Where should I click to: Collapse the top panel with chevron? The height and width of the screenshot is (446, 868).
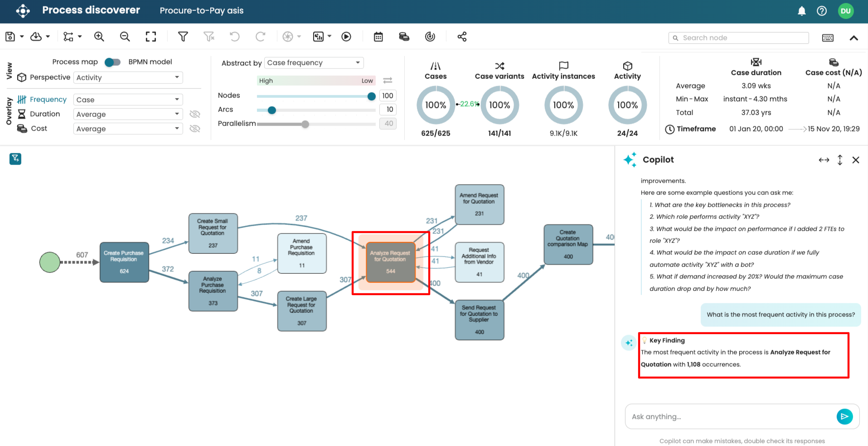[x=853, y=38]
